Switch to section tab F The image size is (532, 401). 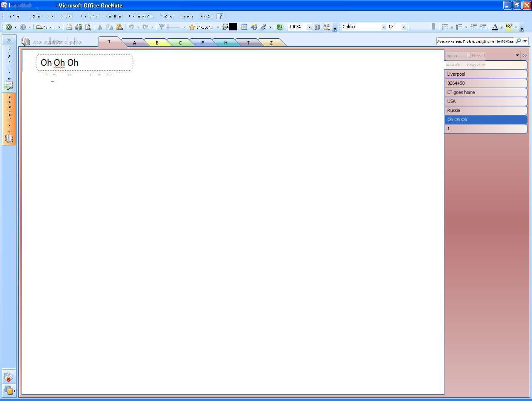click(x=203, y=42)
